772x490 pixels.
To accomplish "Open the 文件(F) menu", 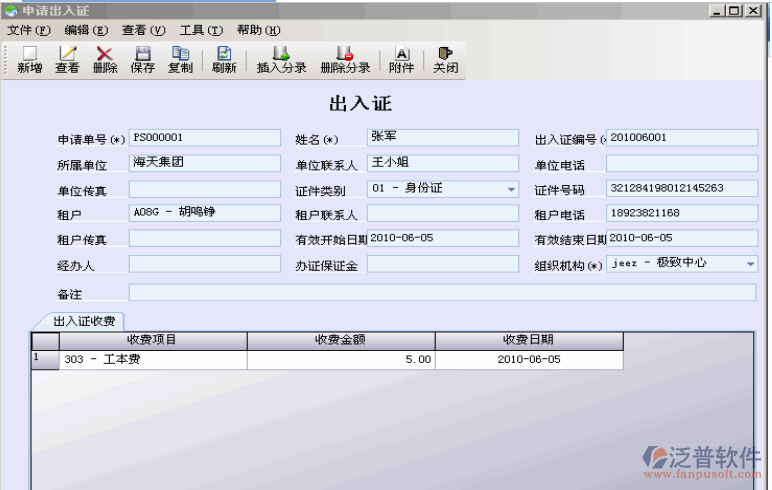I will [x=28, y=30].
